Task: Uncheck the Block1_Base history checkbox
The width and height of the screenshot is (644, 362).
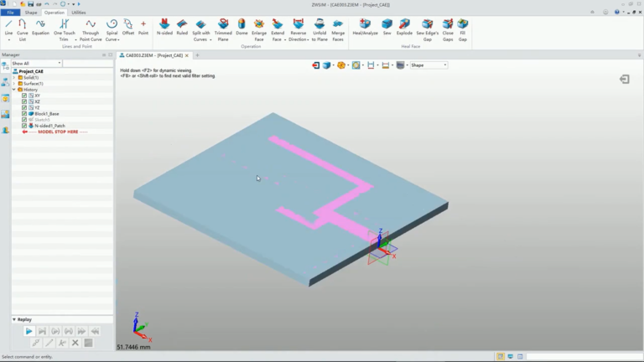Action: (24, 114)
